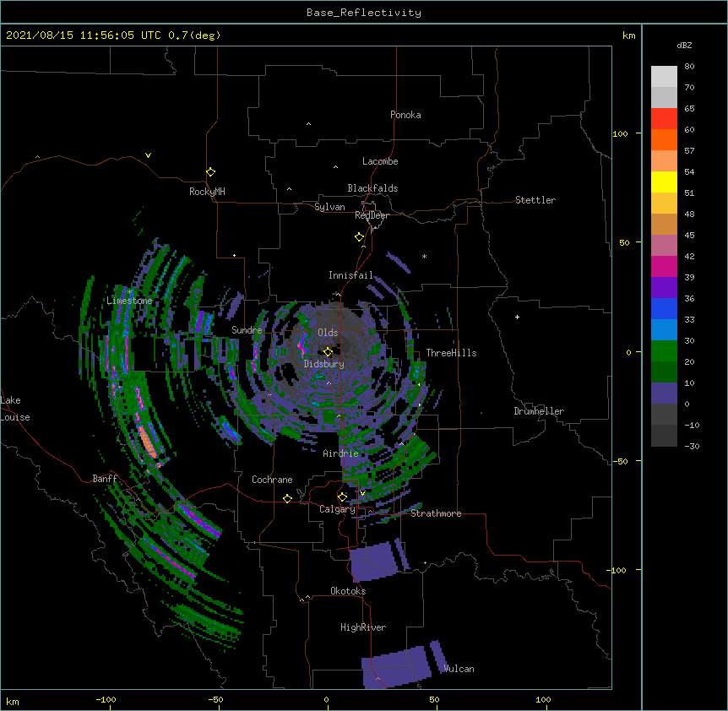Click the yellow radar marker between Olds and Didsbury
Image resolution: width=728 pixels, height=711 pixels.
(328, 352)
